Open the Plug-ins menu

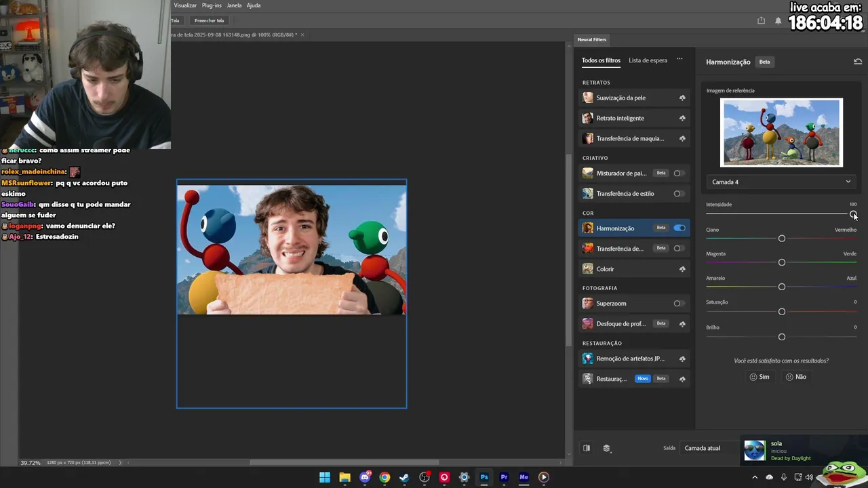[212, 5]
